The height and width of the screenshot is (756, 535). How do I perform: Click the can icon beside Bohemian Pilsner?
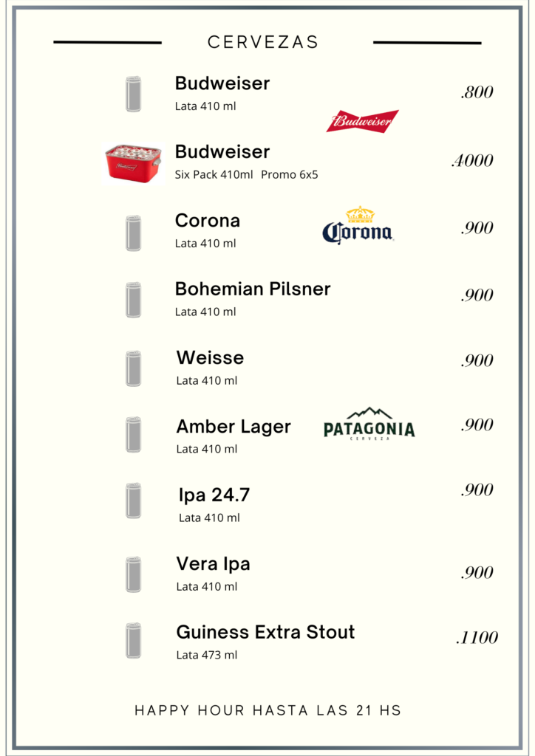pyautogui.click(x=134, y=300)
